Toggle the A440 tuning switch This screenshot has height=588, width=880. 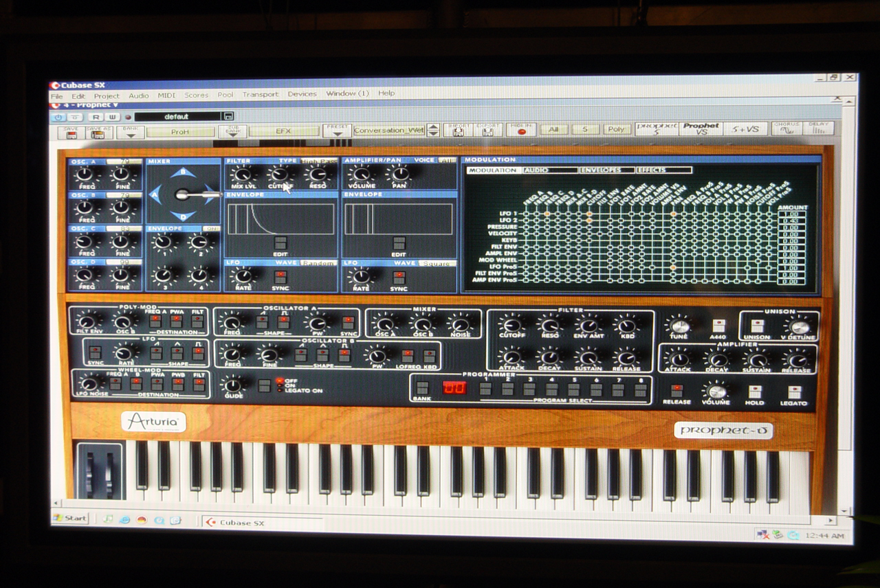tap(718, 326)
